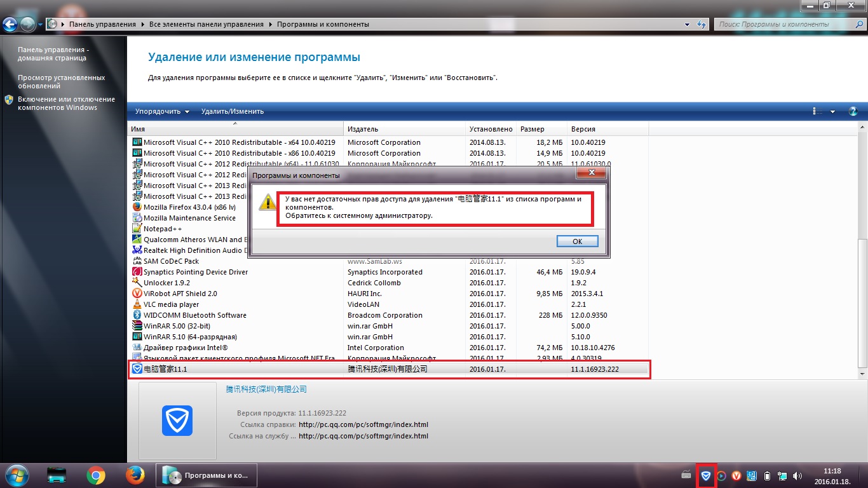Launch Firefox from the taskbar
This screenshot has height=488, width=868.
[x=134, y=475]
